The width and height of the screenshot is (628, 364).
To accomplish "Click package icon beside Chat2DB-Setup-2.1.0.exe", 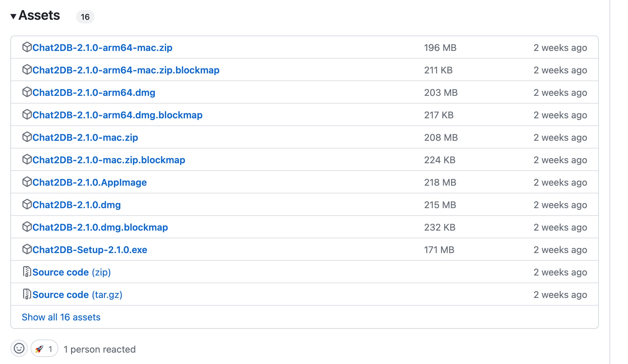I will click(27, 249).
